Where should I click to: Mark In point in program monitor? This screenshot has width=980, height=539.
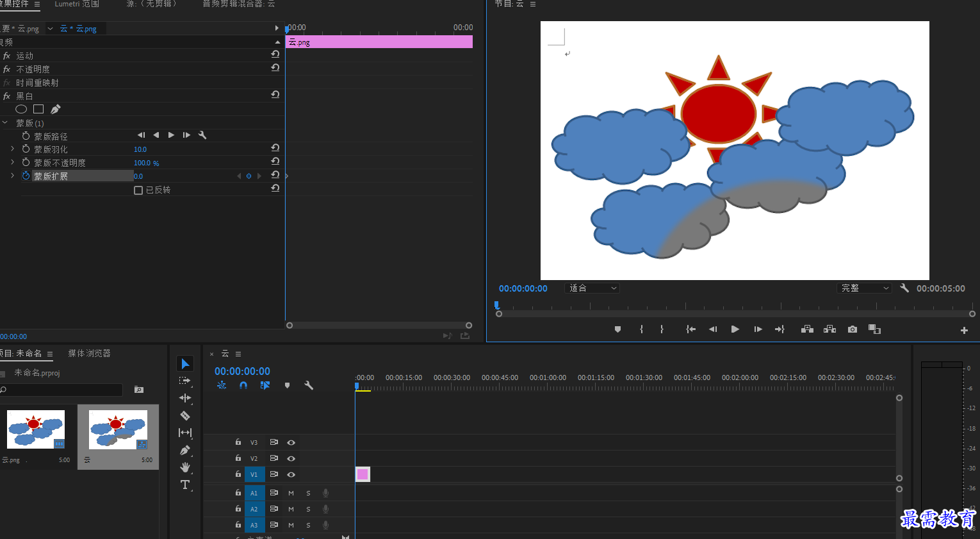coord(641,329)
